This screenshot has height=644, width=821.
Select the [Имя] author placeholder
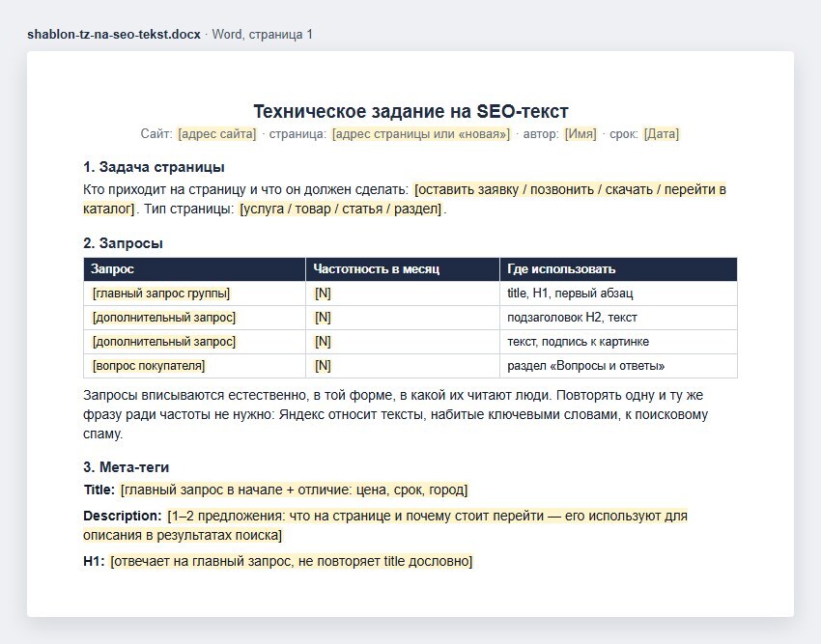click(580, 134)
